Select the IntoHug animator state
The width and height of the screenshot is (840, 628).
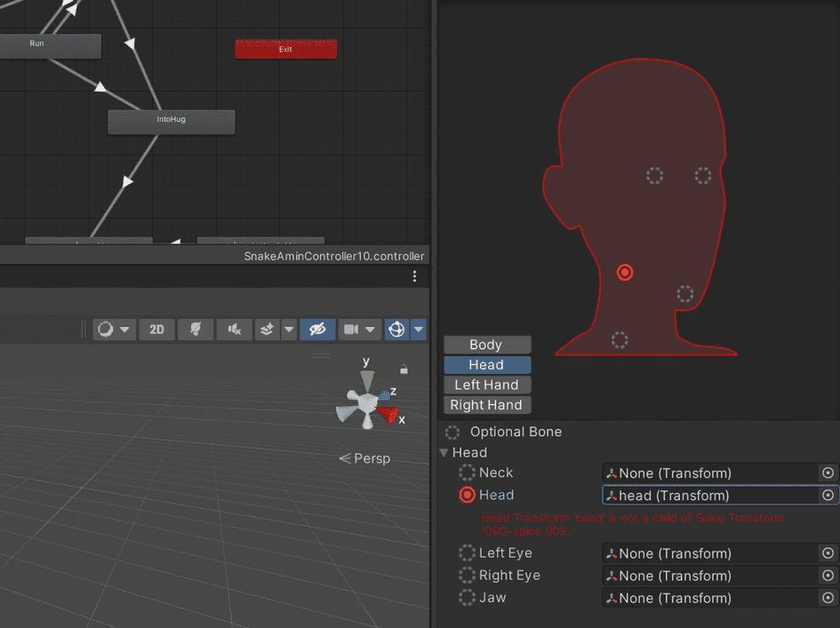(172, 122)
